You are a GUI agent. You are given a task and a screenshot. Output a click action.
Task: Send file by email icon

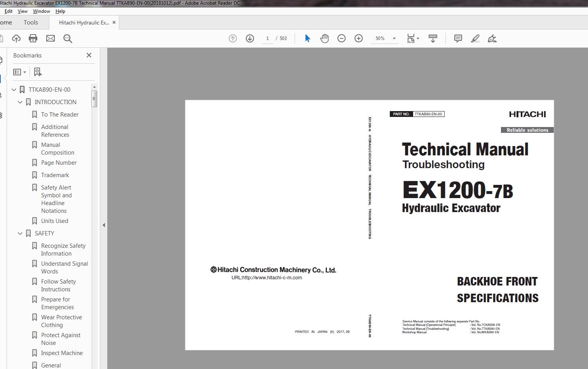(x=51, y=38)
